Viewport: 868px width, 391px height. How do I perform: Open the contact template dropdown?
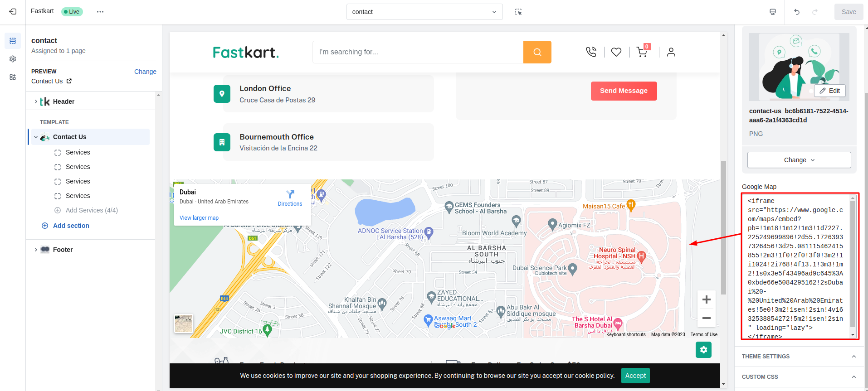[x=424, y=12]
